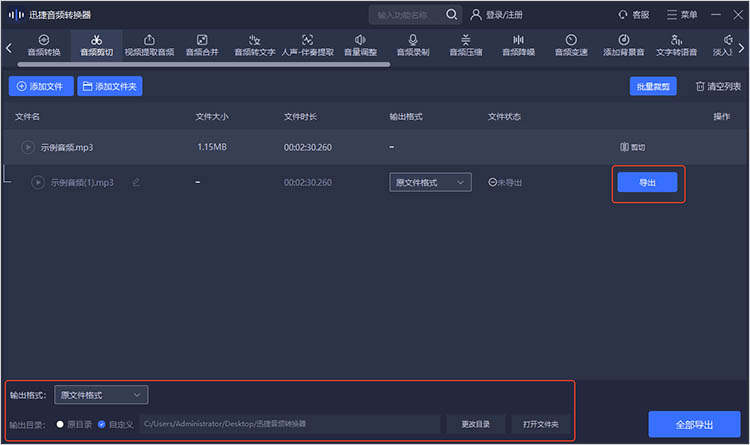Click the toolbar horizontal scrollbar
750x445 pixels.
(204, 64)
